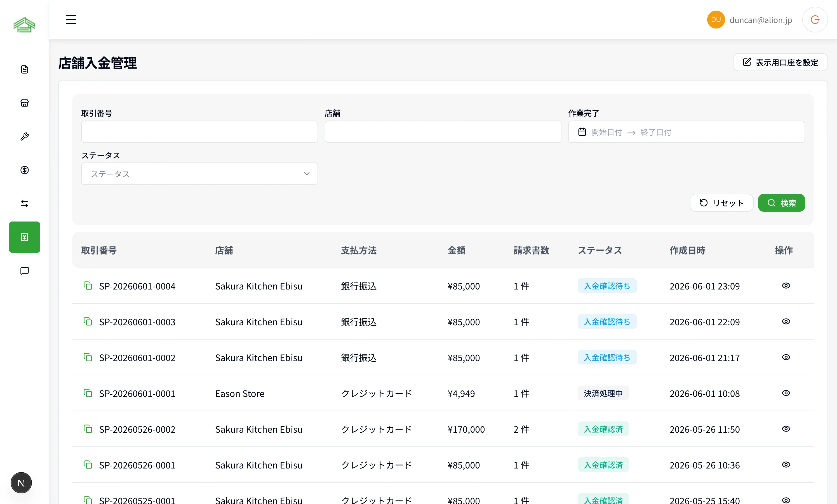
Task: Select the yen receipt sidebar icon
Action: click(24, 237)
